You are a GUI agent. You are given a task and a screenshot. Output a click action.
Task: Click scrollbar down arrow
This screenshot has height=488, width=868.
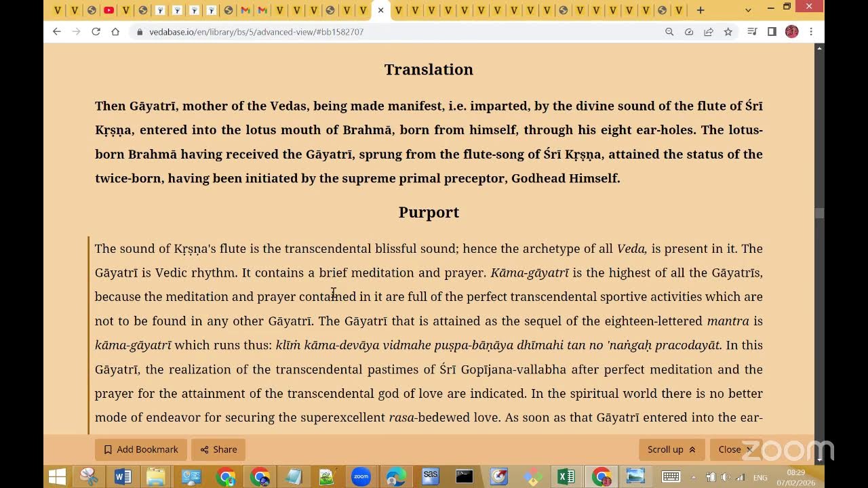[x=819, y=460]
